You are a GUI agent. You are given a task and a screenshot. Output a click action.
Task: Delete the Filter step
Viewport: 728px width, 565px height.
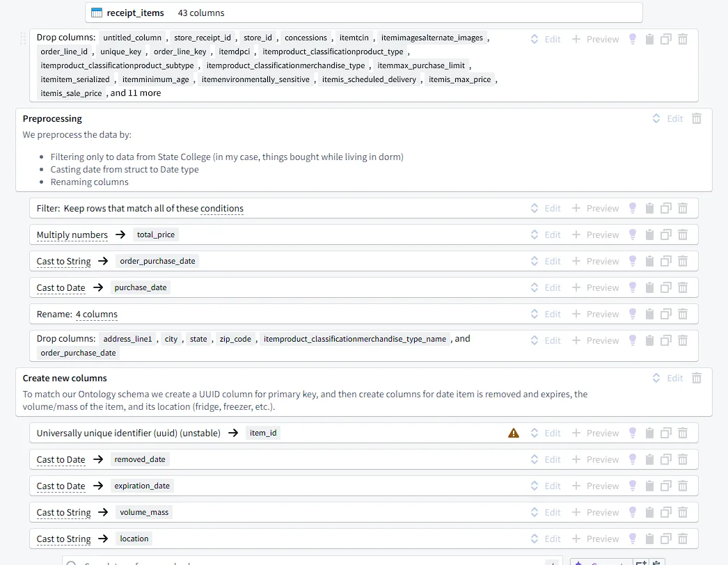coord(683,208)
